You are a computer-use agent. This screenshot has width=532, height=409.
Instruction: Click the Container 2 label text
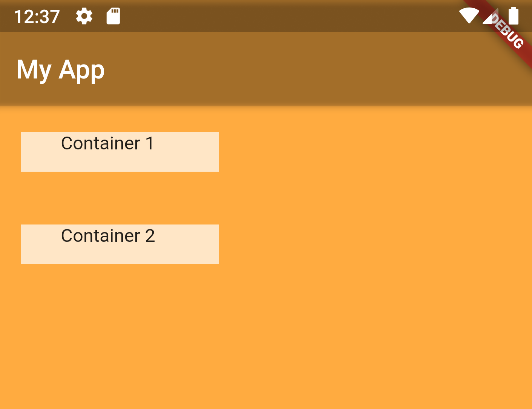point(108,236)
